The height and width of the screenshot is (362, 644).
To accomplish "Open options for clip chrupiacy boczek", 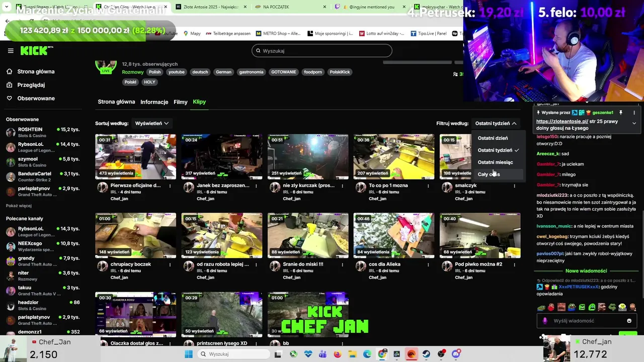I will [x=170, y=264].
